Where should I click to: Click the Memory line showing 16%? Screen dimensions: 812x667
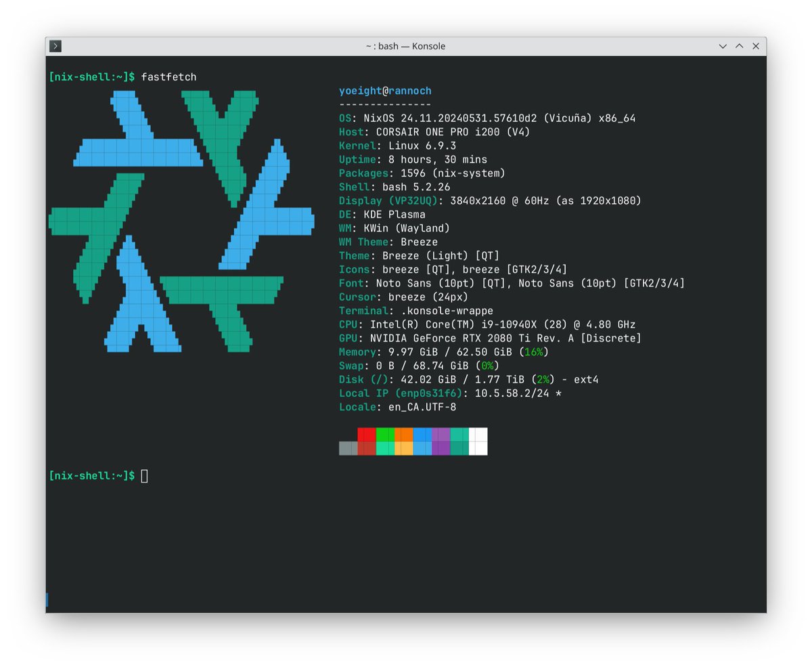444,352
